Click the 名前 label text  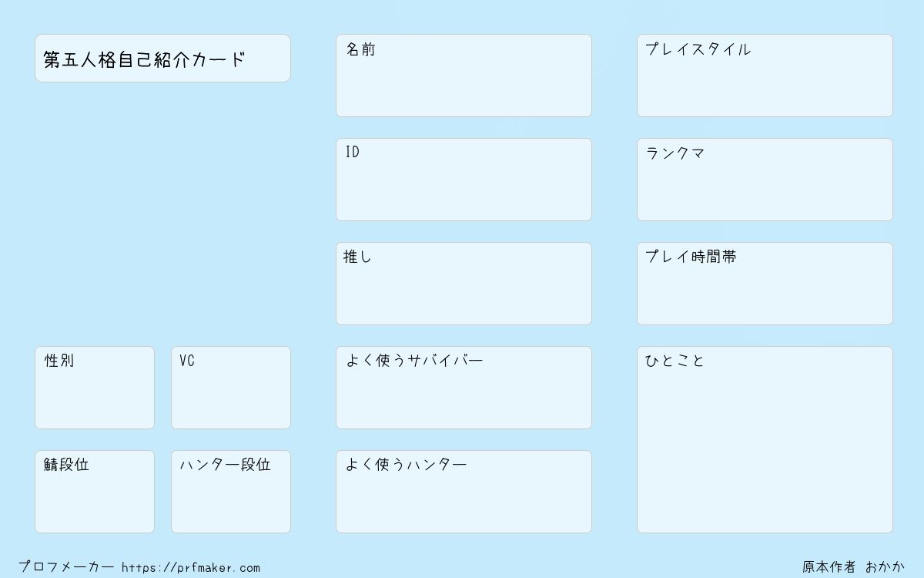click(x=360, y=49)
